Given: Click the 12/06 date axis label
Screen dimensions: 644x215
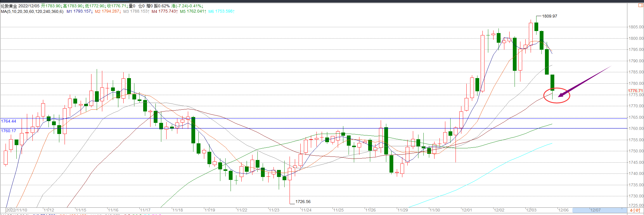Looking at the screenshot, I should point(563,210).
